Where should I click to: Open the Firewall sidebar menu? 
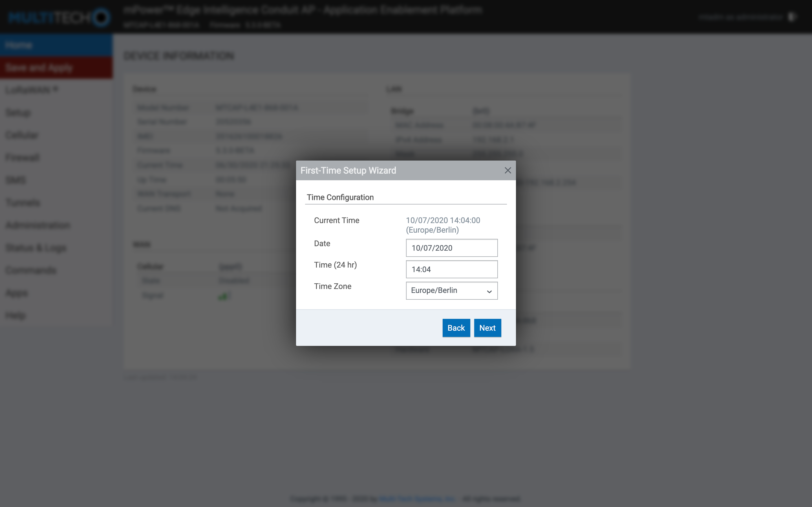pos(23,157)
